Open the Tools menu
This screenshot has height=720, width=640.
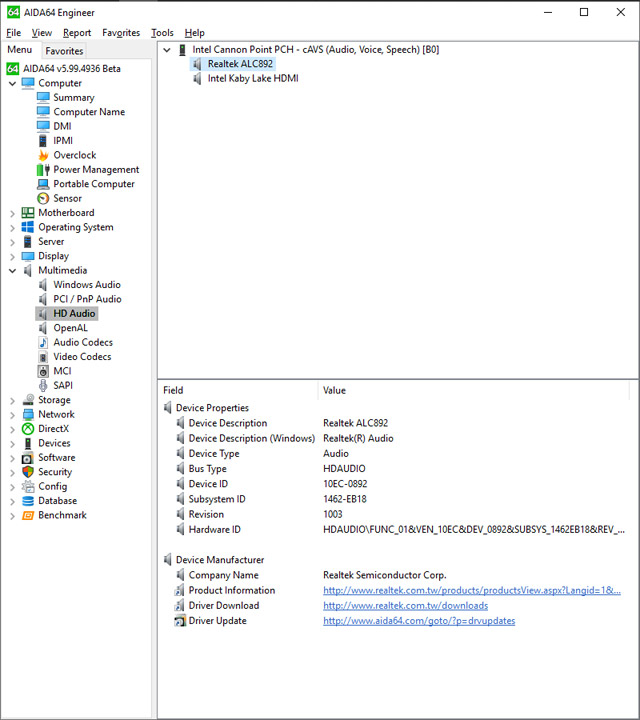click(163, 33)
